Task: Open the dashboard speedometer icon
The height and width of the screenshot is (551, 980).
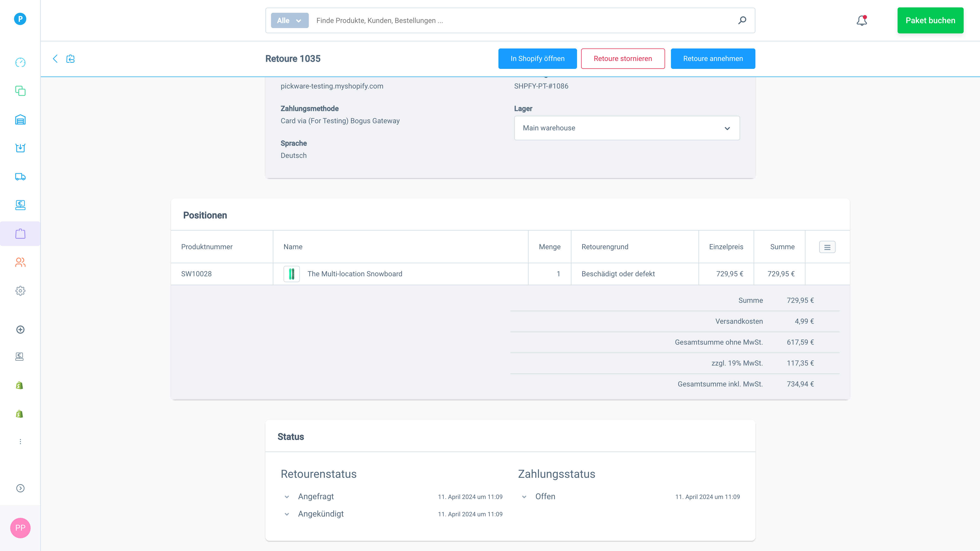Action: (x=20, y=62)
